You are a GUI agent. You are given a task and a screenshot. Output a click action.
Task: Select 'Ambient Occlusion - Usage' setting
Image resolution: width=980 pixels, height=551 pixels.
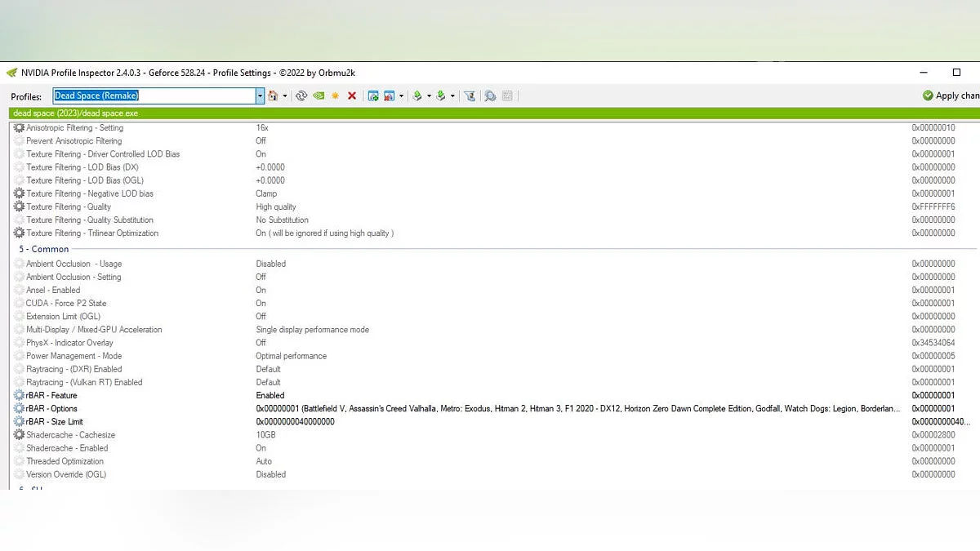74,264
